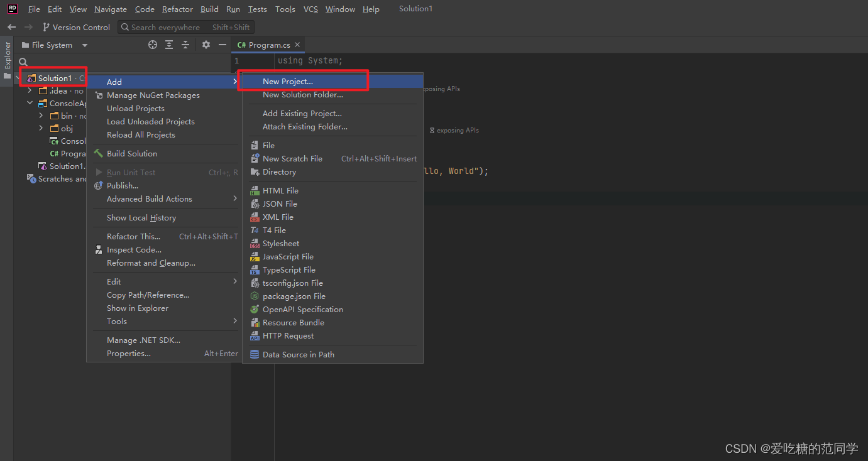Click the locate/select opened file crosshair icon
Screen dimensions: 868x461
153,45
